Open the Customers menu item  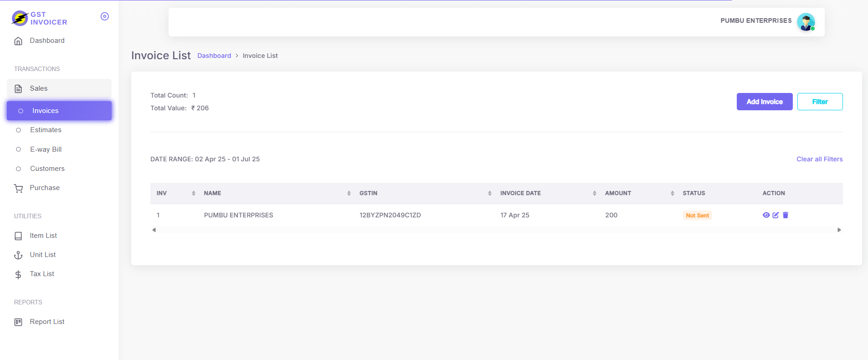(x=47, y=169)
